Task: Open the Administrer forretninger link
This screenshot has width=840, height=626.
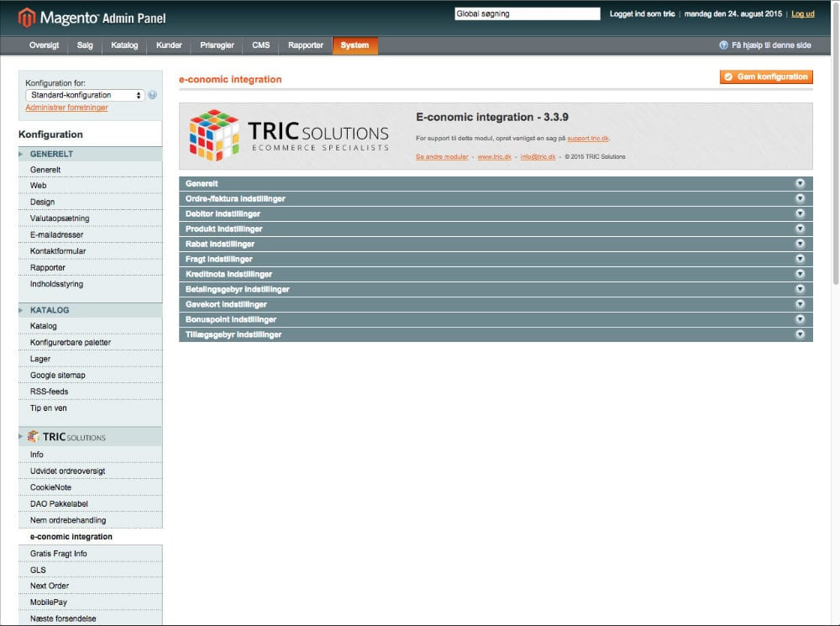Action: pyautogui.click(x=66, y=107)
